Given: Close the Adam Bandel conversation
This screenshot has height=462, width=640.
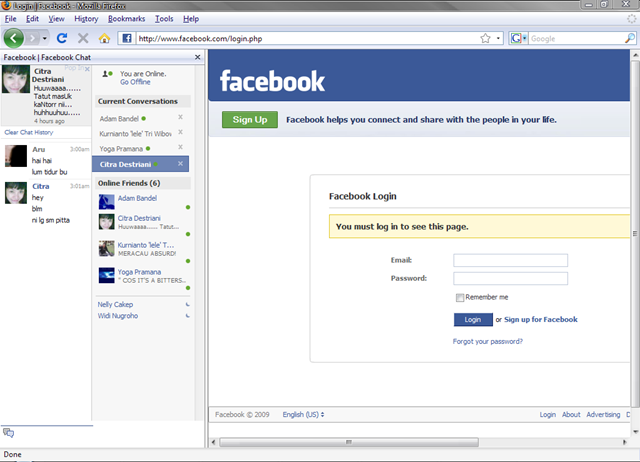Looking at the screenshot, I should (x=180, y=117).
